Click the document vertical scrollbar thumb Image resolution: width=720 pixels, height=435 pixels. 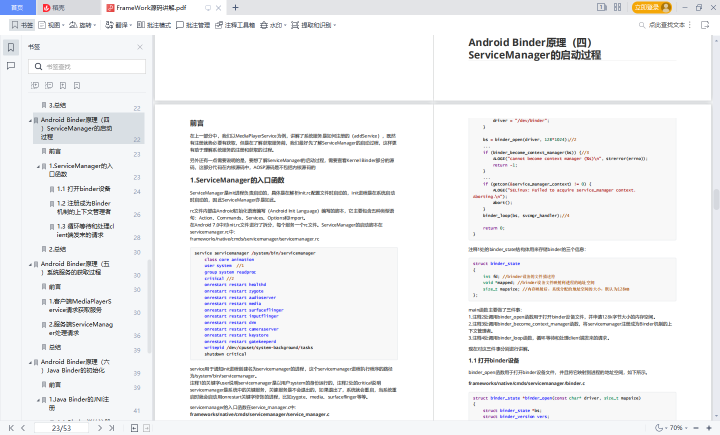[x=716, y=199]
